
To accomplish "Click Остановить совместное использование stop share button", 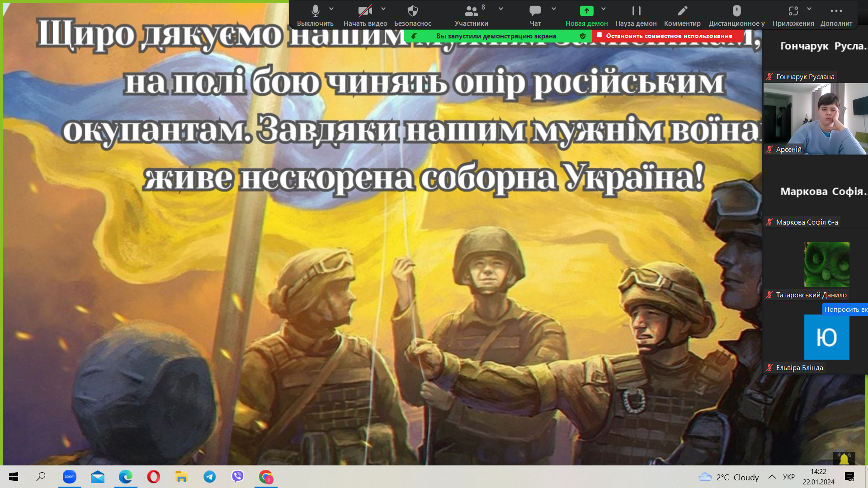I will 668,36.
